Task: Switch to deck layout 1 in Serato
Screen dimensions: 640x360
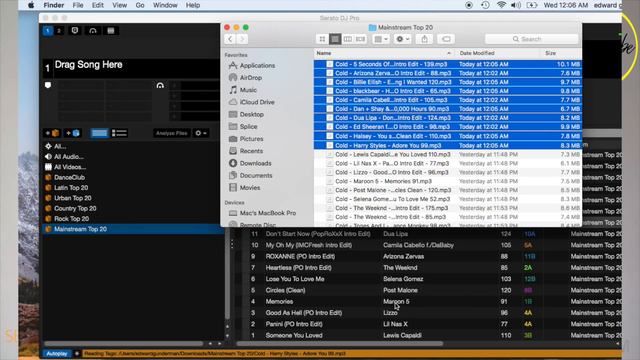Action: click(48, 31)
